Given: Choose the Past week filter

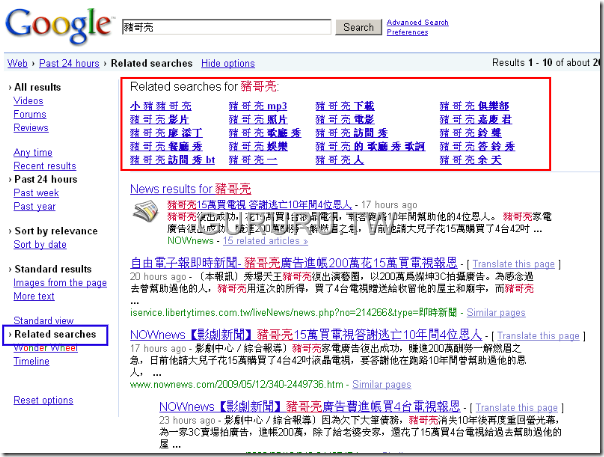Looking at the screenshot, I should coord(36,193).
